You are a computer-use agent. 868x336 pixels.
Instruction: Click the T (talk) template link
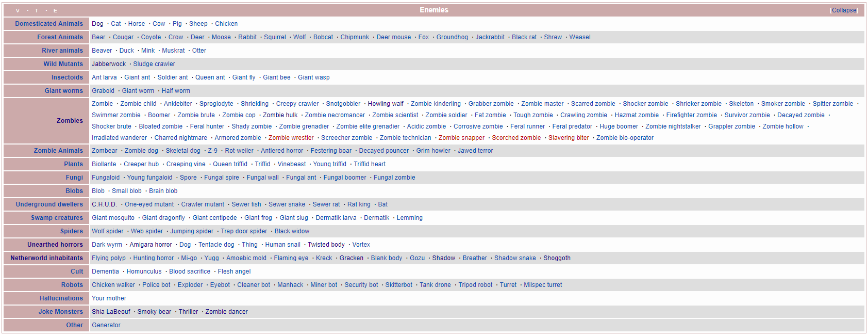pyautogui.click(x=37, y=11)
